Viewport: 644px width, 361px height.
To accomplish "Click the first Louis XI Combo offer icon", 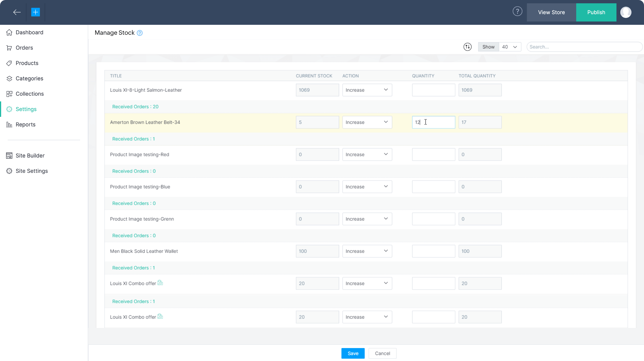I will pyautogui.click(x=160, y=283).
